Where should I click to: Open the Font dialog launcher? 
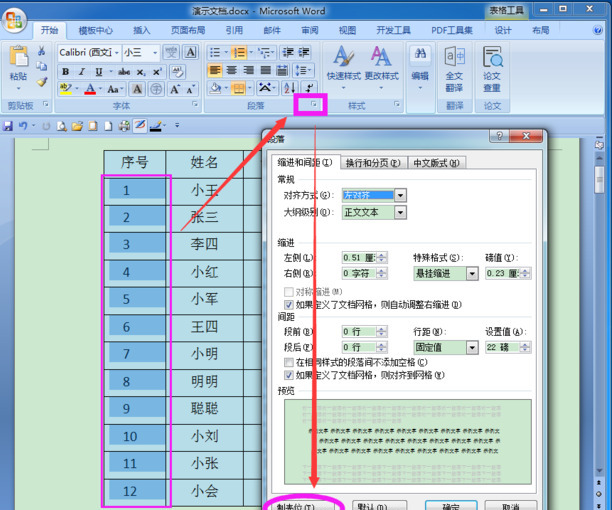pos(194,104)
